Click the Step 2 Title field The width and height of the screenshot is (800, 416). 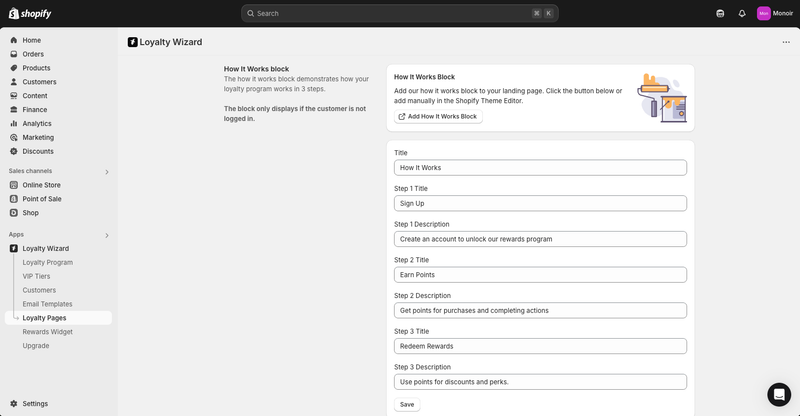click(x=540, y=275)
